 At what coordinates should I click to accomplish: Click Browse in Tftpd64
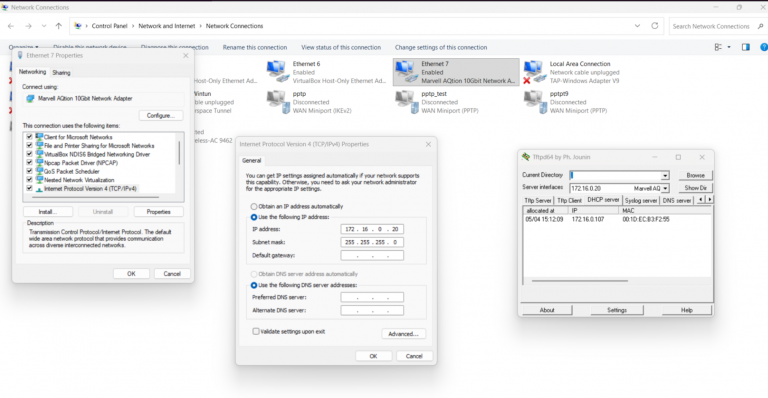pos(695,175)
